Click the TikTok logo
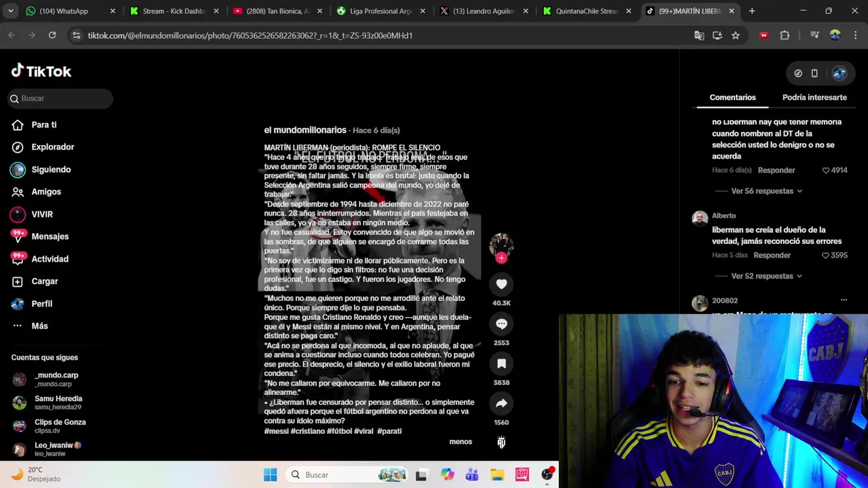Viewport: 868px width, 488px height. [x=41, y=71]
